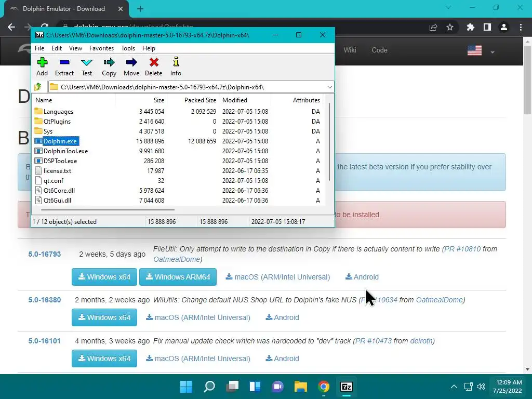Download the Windows ARM64 build

[x=178, y=277]
